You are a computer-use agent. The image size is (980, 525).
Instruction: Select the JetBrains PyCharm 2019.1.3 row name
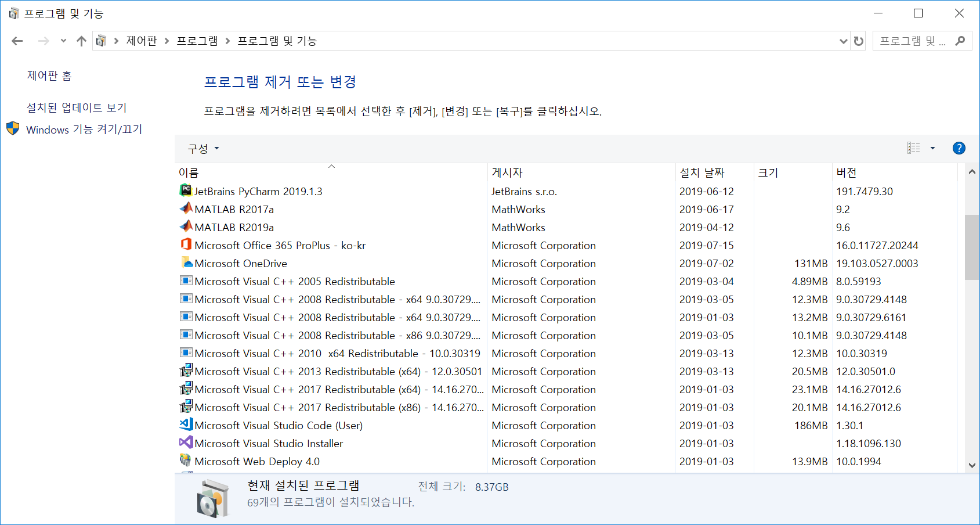pyautogui.click(x=258, y=191)
